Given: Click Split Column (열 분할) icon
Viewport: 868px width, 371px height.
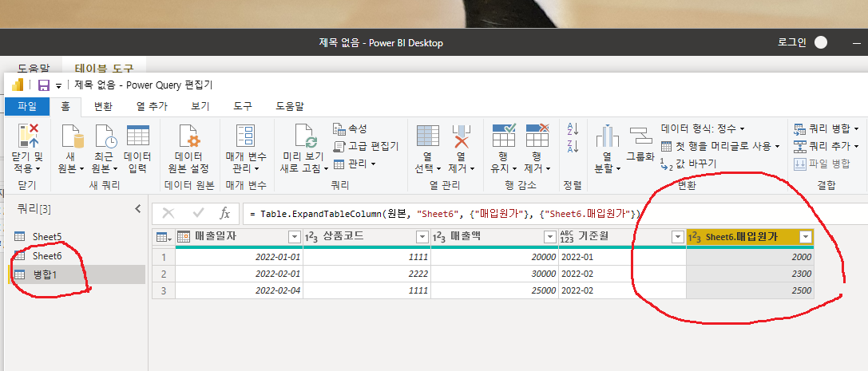Looking at the screenshot, I should pos(607,136).
